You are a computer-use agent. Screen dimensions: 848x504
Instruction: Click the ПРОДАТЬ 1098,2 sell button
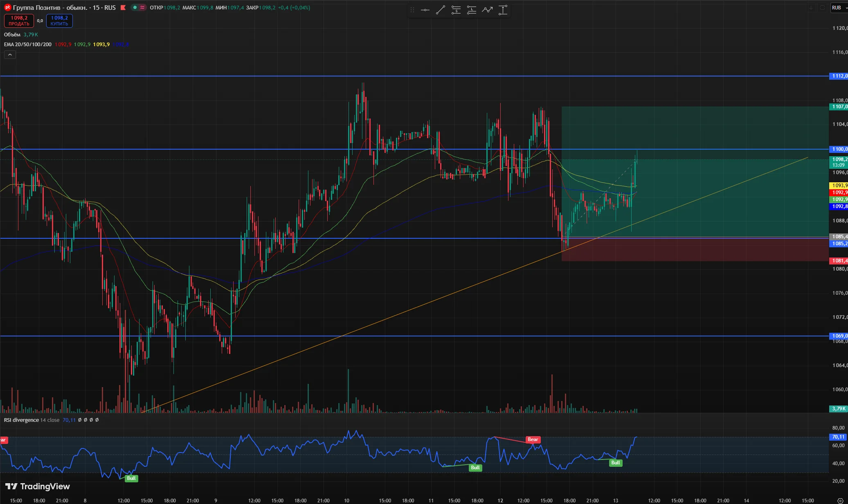point(19,21)
